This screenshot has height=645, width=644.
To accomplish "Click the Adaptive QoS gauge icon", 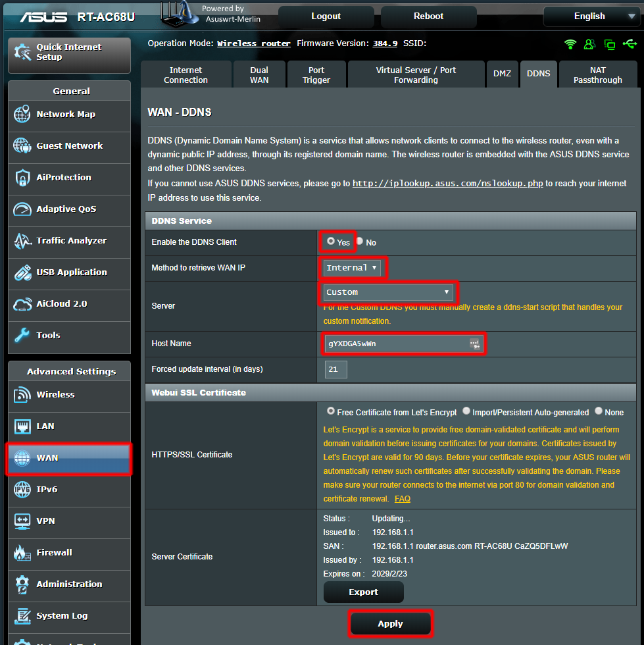I will pos(22,209).
